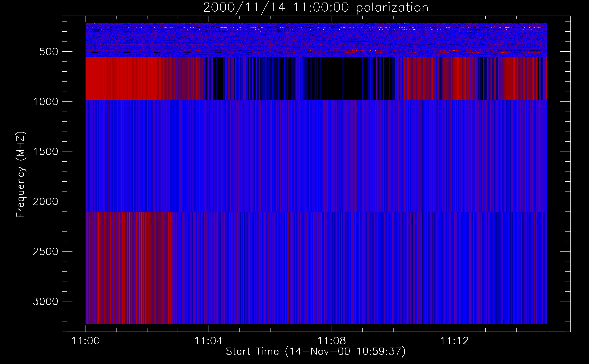Click the '11:00' time tick label

[86, 341]
